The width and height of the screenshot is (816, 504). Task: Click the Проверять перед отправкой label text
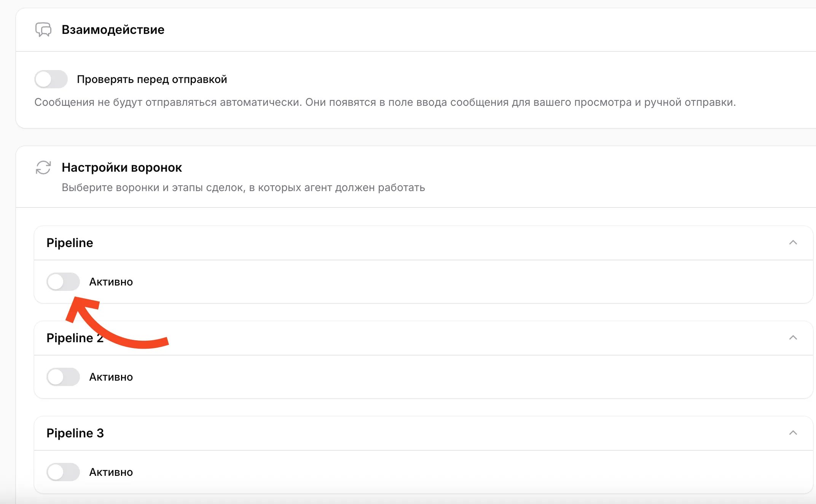tap(152, 79)
